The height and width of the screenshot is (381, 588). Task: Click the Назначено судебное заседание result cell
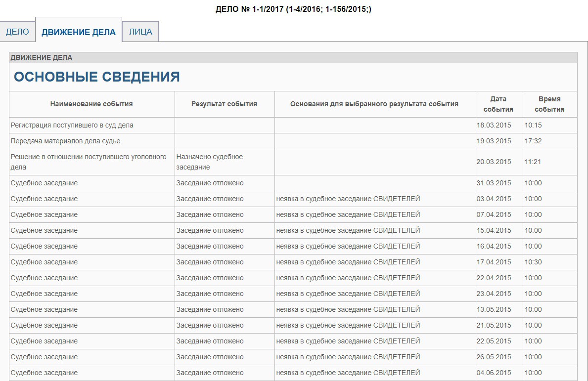point(210,162)
